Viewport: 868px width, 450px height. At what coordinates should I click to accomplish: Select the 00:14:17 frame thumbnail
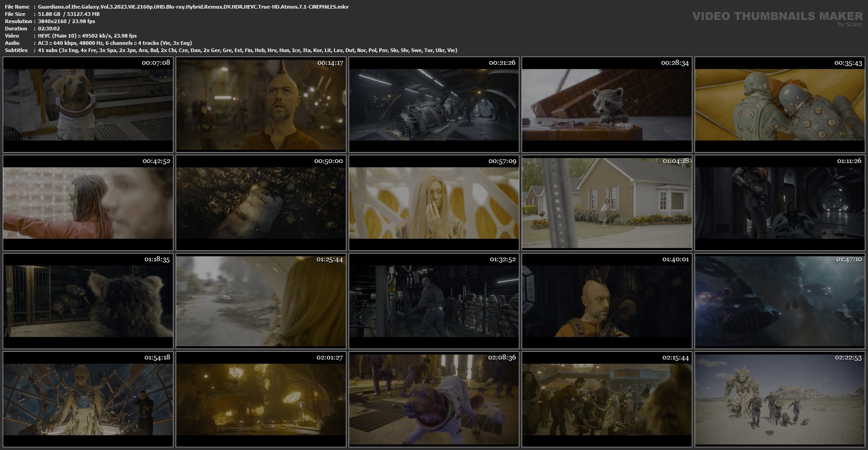pyautogui.click(x=261, y=105)
